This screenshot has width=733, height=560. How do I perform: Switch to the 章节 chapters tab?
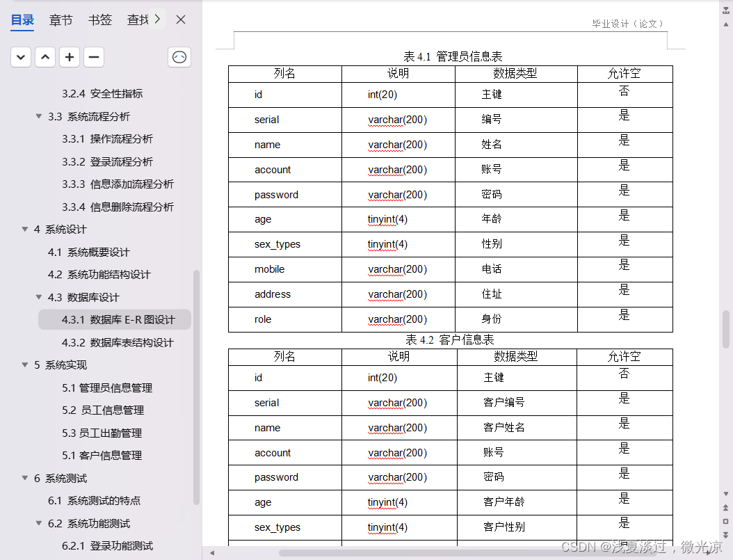pos(61,19)
